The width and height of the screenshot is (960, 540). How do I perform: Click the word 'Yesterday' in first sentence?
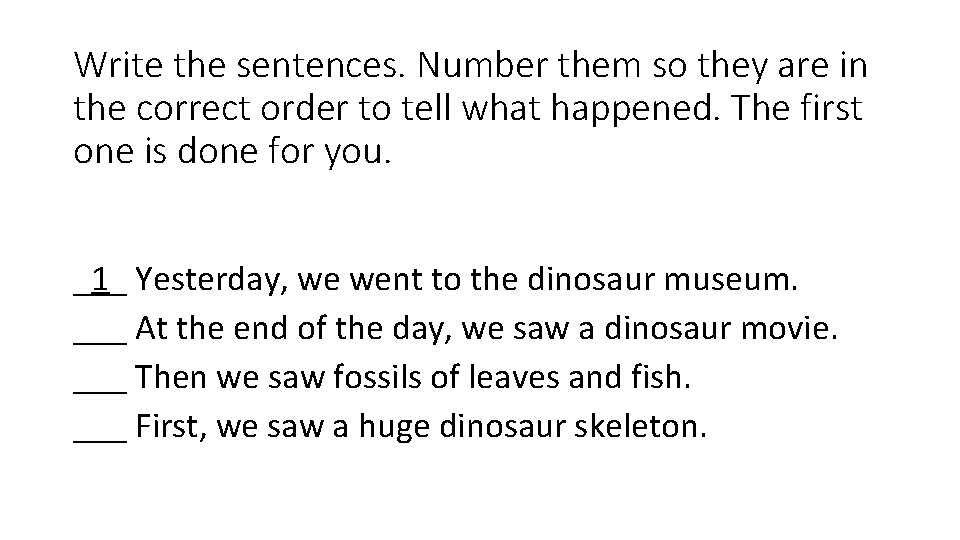point(211,279)
